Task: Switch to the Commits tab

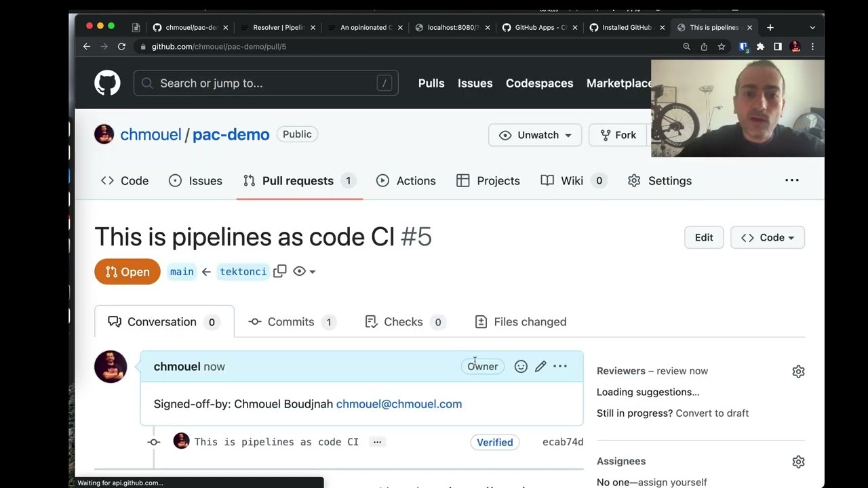Action: point(292,322)
